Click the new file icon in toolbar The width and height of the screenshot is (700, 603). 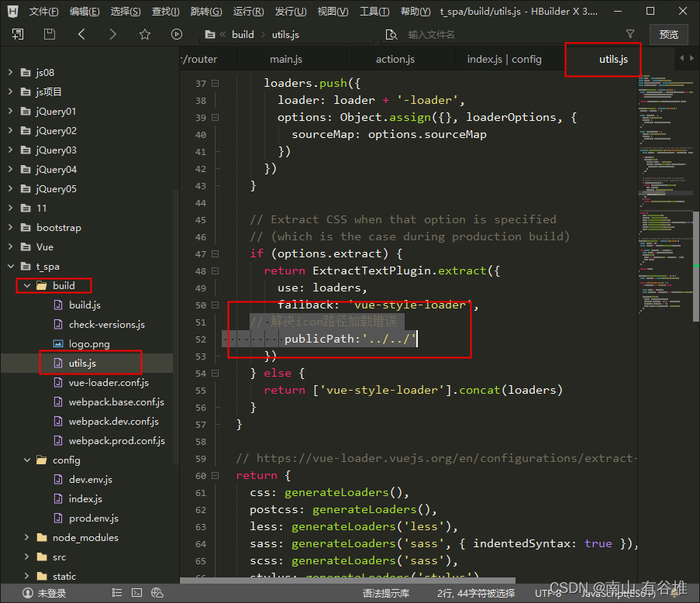(x=18, y=34)
